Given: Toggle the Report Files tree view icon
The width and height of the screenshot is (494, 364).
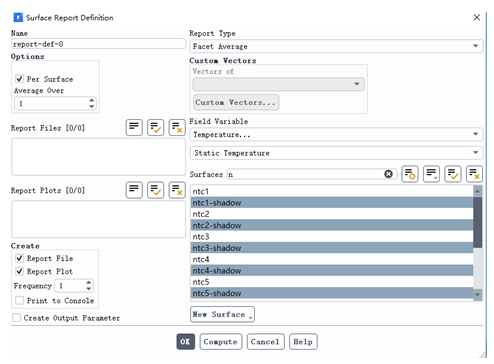Looking at the screenshot, I should (134, 128).
